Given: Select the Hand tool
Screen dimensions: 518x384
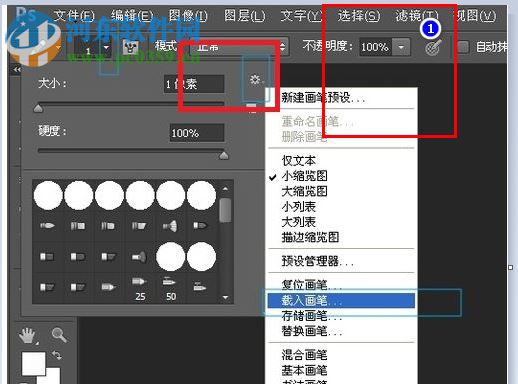Looking at the screenshot, I should [x=27, y=335].
